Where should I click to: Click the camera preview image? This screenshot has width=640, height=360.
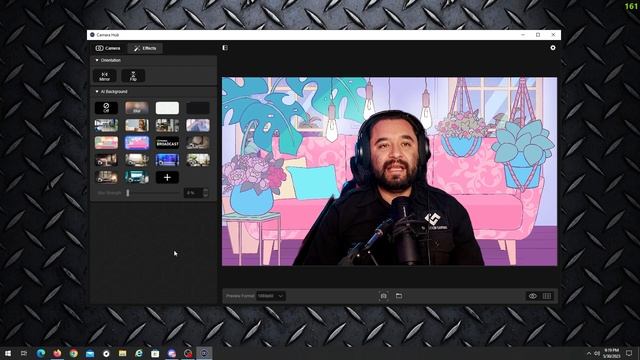[x=389, y=171]
